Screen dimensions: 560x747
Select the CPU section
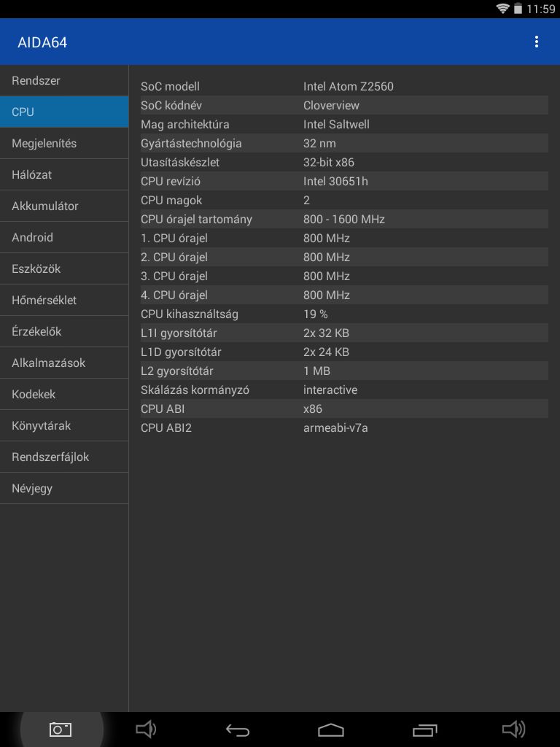64,112
